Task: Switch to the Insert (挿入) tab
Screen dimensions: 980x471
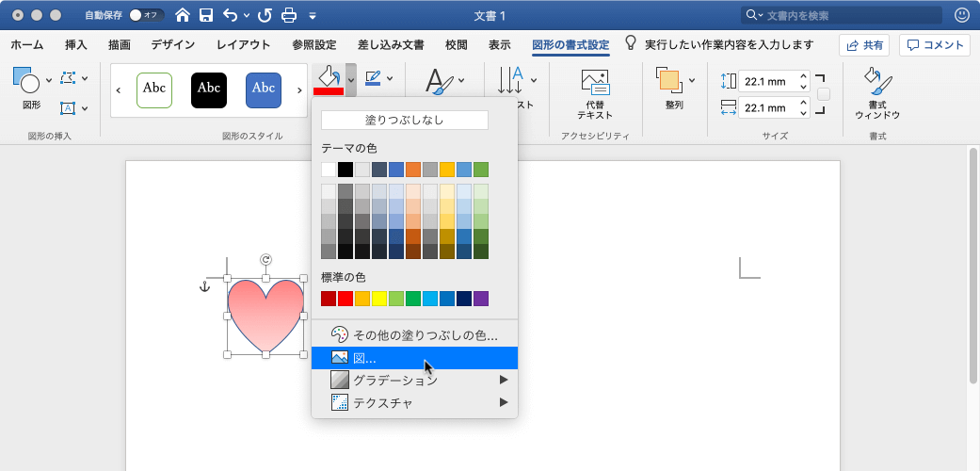Action: [x=76, y=44]
